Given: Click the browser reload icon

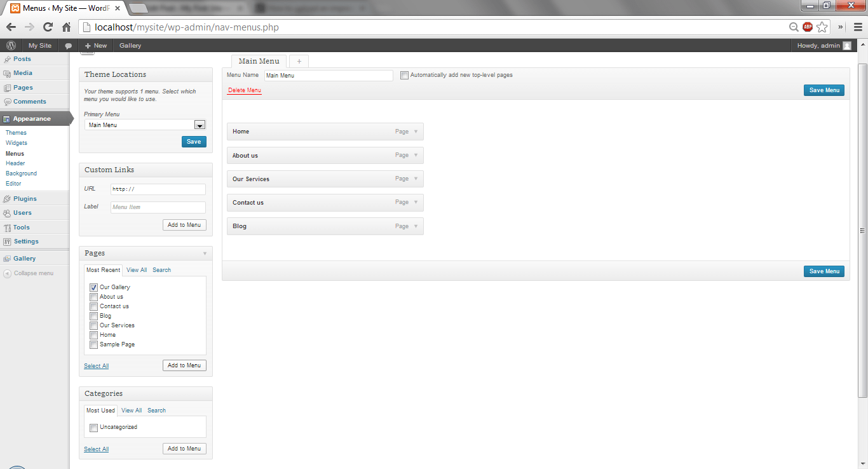Looking at the screenshot, I should pyautogui.click(x=48, y=27).
